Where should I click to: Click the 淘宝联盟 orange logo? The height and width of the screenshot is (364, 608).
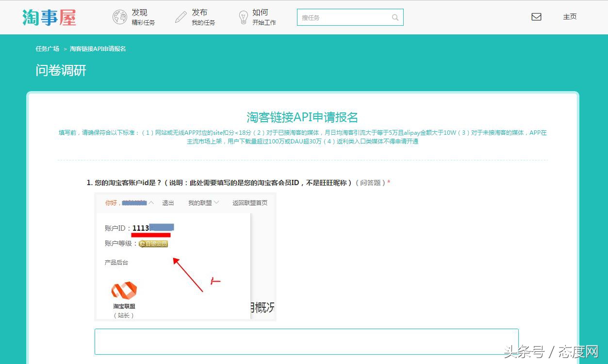coord(124,291)
